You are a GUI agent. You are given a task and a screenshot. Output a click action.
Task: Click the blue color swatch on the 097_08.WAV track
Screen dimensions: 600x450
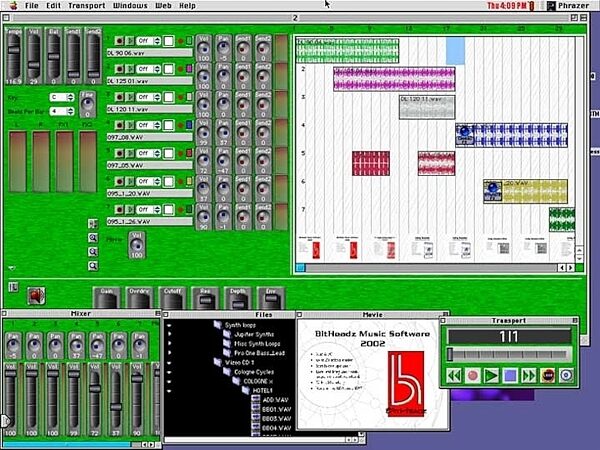coord(189,125)
